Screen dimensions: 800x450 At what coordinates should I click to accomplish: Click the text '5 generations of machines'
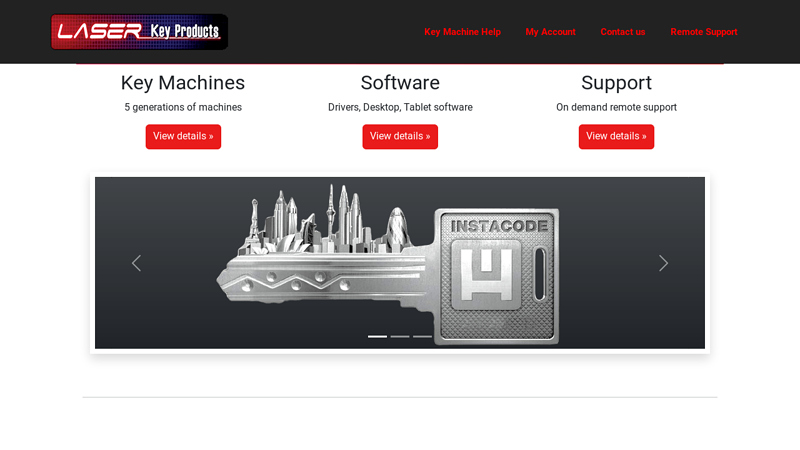[183, 107]
